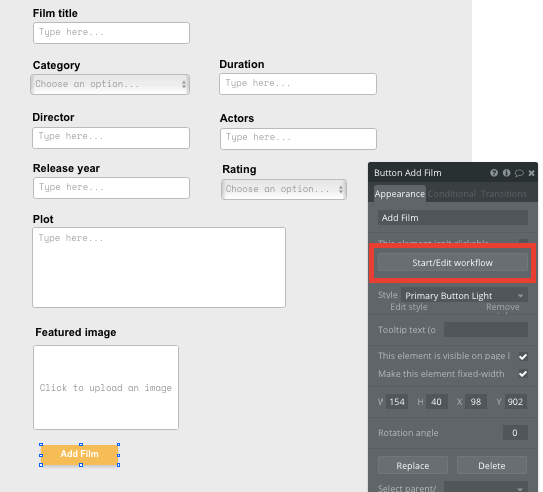The height and width of the screenshot is (492, 543).
Task: Click the X position field 98
Action: [476, 402]
